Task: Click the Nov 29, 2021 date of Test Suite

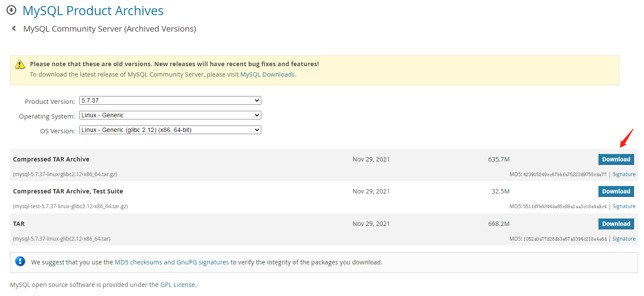Action: 371,191
